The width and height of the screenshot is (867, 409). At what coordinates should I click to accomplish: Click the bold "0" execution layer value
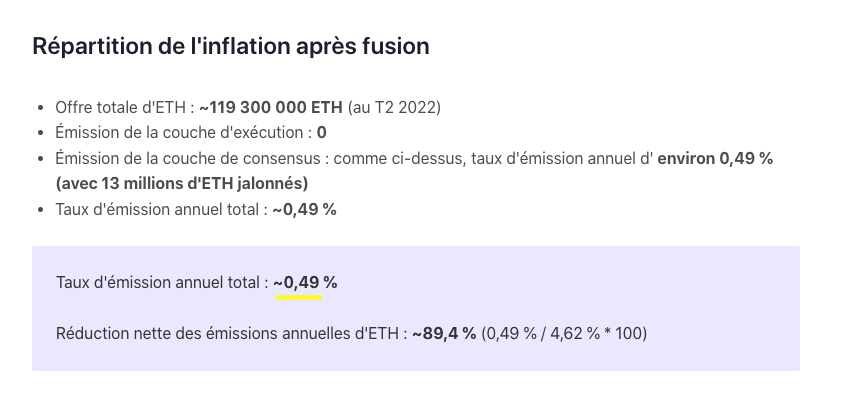tap(322, 132)
